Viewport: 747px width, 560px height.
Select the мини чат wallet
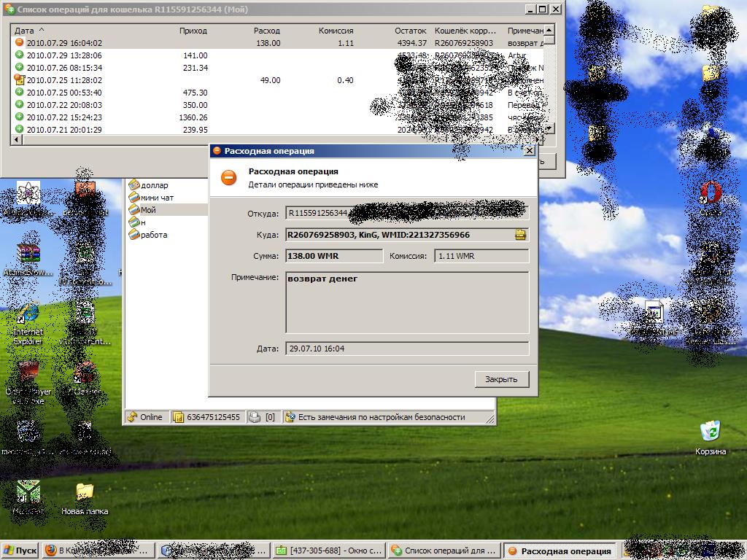tap(157, 198)
